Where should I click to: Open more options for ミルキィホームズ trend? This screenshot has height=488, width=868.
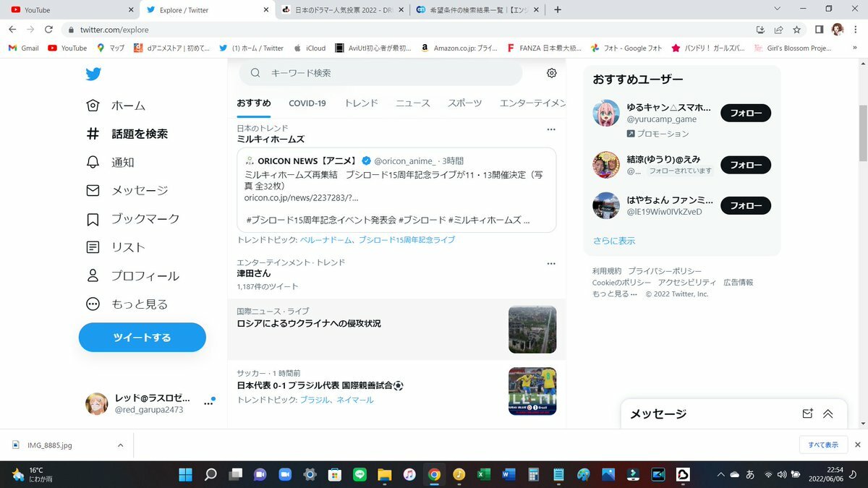pos(551,129)
